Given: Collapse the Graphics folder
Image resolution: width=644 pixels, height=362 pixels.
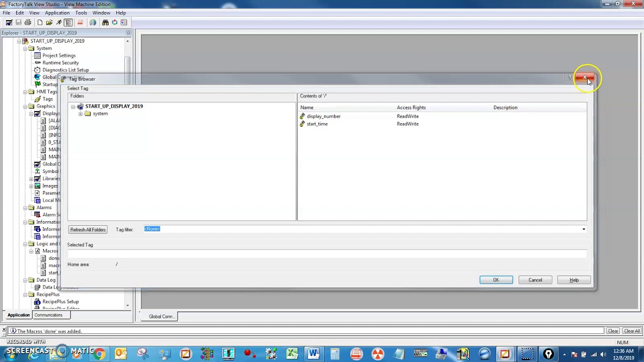Looking at the screenshot, I should coord(25,107).
